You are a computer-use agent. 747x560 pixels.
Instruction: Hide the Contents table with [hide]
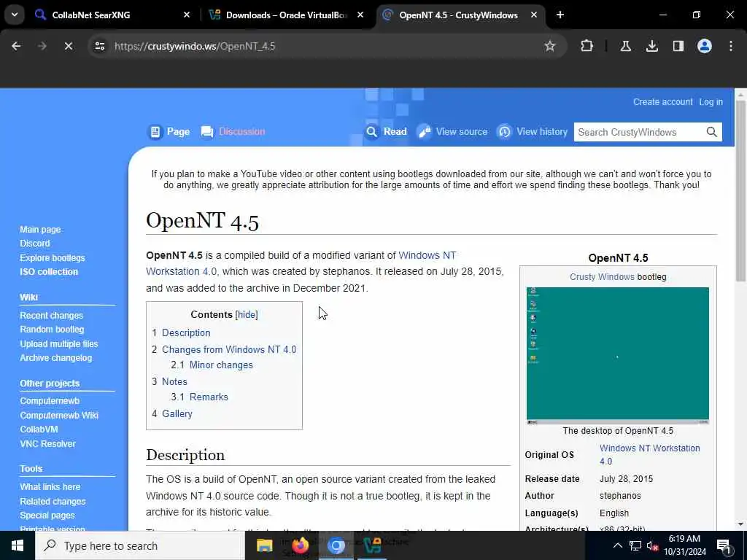click(247, 315)
